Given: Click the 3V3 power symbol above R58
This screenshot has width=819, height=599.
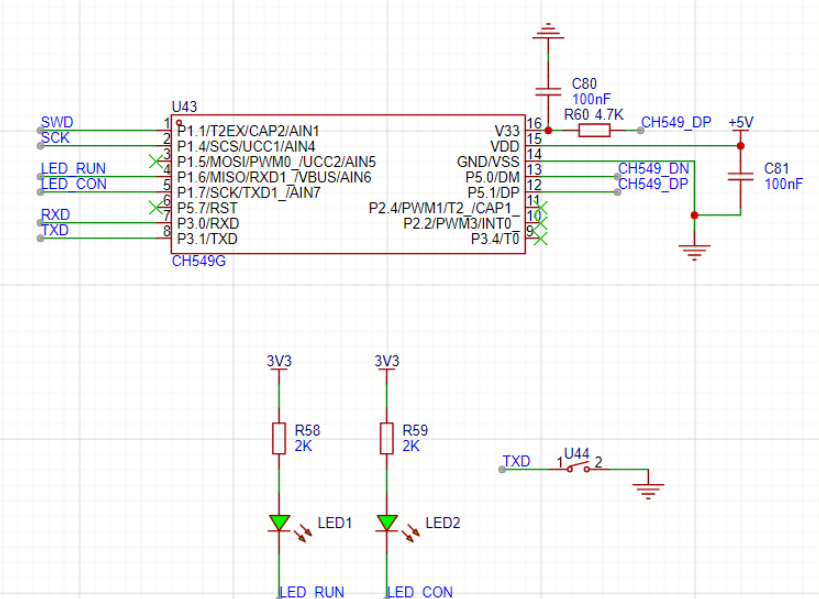Looking at the screenshot, I should click(279, 362).
